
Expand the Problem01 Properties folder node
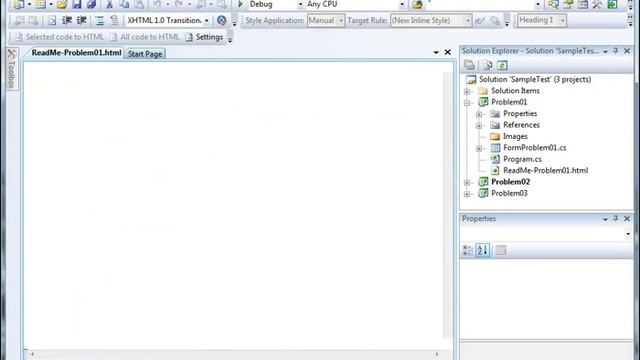479,114
